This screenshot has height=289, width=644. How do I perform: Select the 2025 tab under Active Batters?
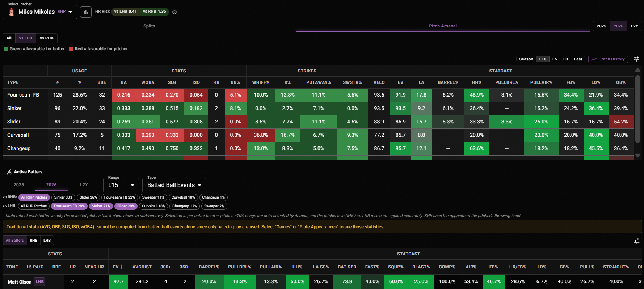(x=19, y=185)
